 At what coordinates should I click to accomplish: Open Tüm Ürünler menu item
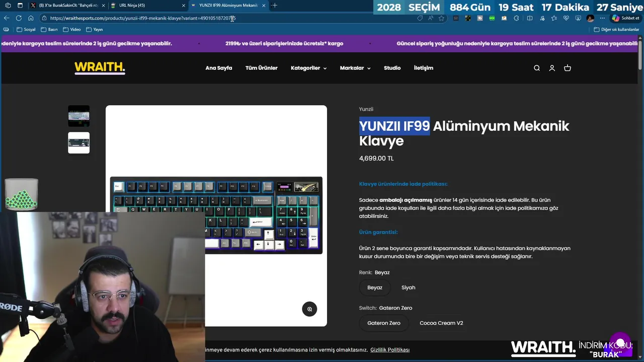pos(262,68)
